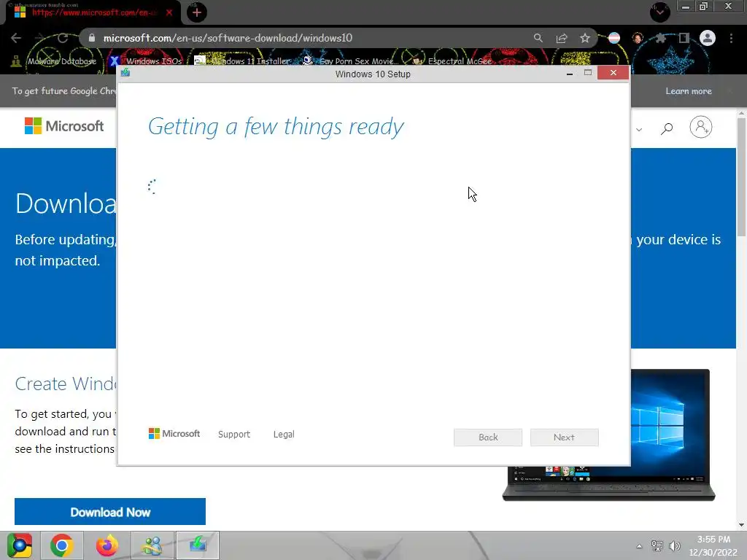Screen dimensions: 747x560
Task: Select the Setup installer taskbar icon
Action: pyautogui.click(x=198, y=545)
